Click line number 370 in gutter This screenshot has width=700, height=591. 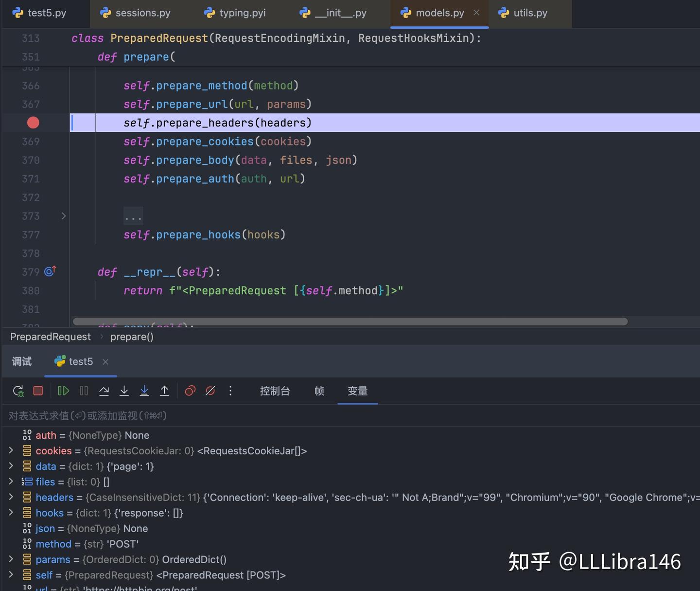[x=31, y=160]
